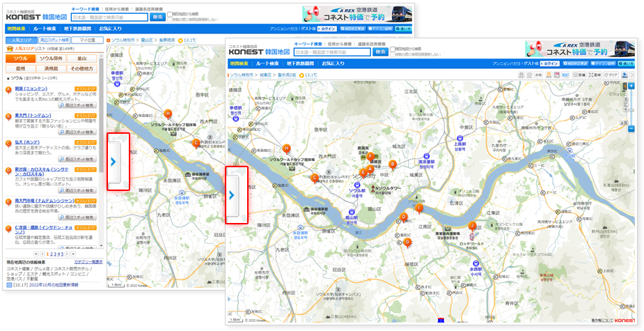Image resolution: width=644 pixels, height=331 pixels.
Task: Expand side panel using blue arrow in right map
Action: click(232, 195)
